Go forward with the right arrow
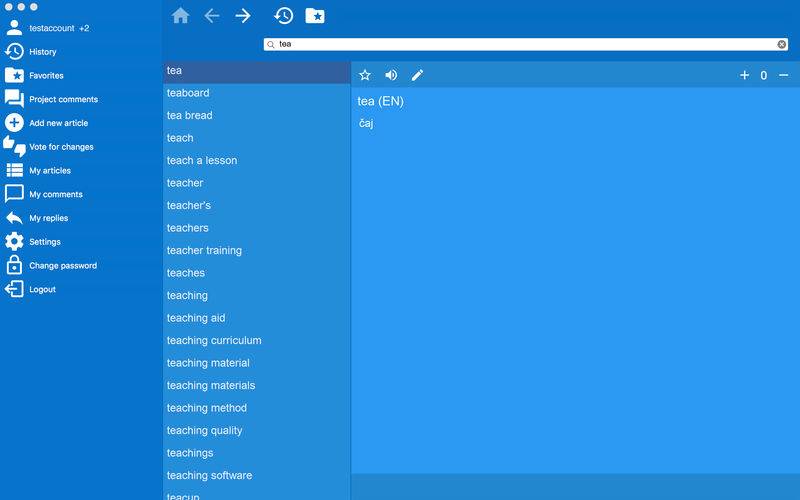 (243, 16)
